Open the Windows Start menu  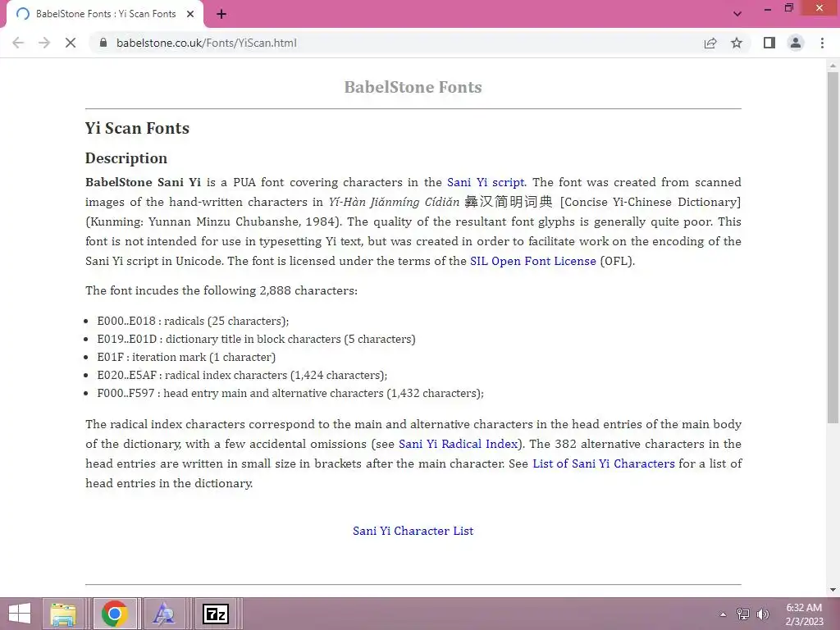[x=20, y=614]
